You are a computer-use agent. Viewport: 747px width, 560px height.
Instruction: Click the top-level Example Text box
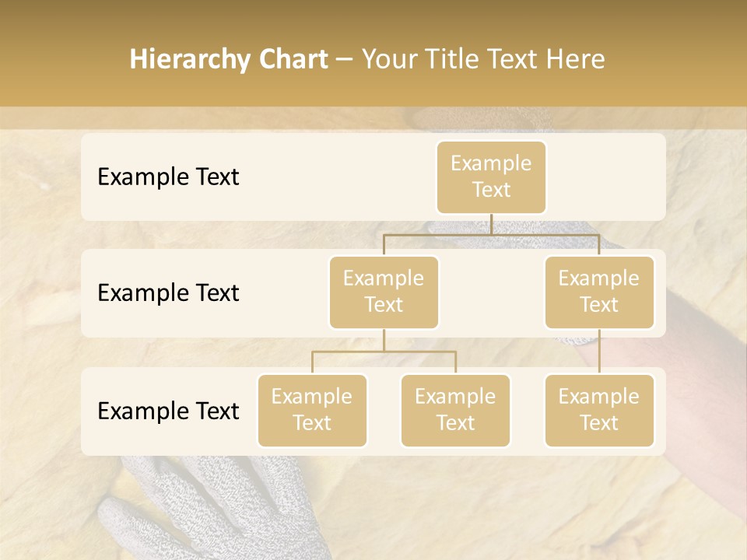tap(491, 177)
